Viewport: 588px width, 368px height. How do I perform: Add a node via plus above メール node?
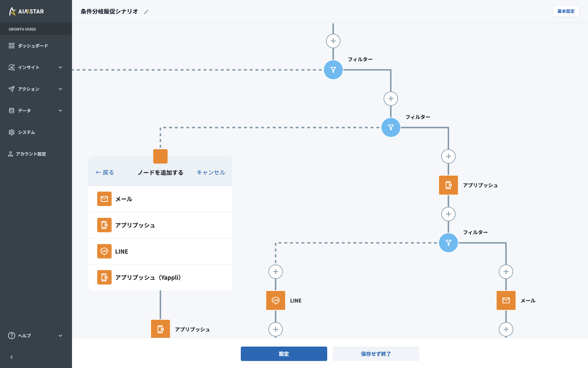[506, 272]
